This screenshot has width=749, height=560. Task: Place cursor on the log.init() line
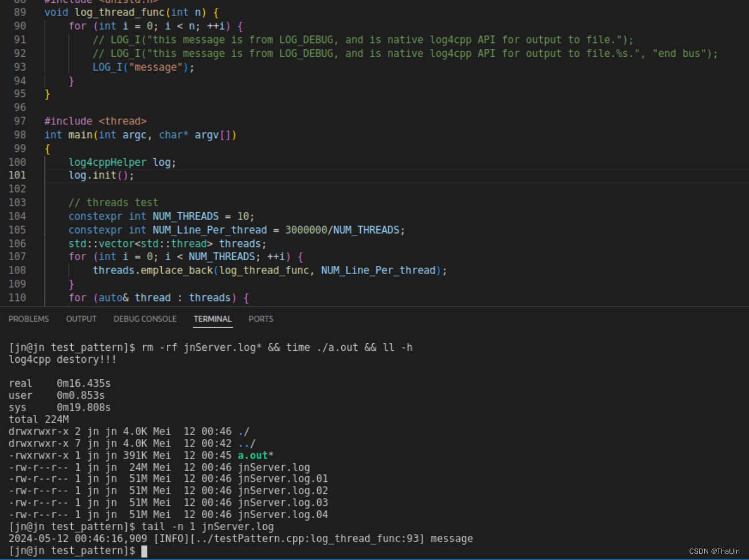pyautogui.click(x=101, y=175)
